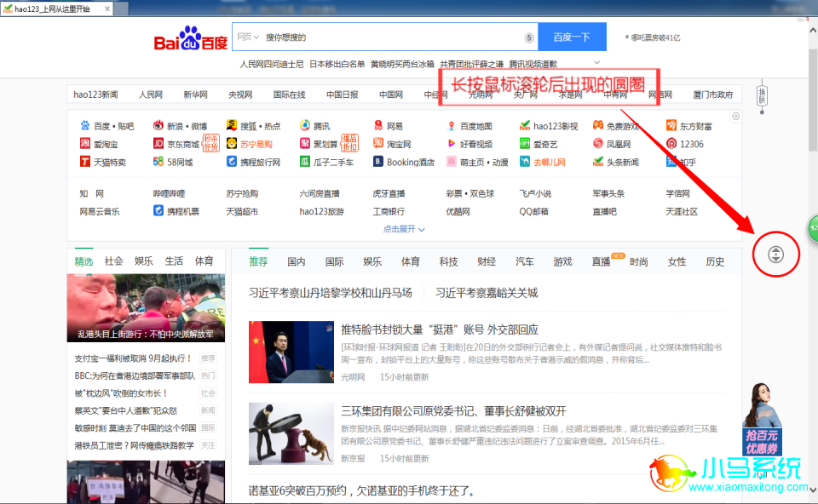Screen dimensions: 818x504
Task: Select the 科技 feed tab
Action: click(449, 261)
